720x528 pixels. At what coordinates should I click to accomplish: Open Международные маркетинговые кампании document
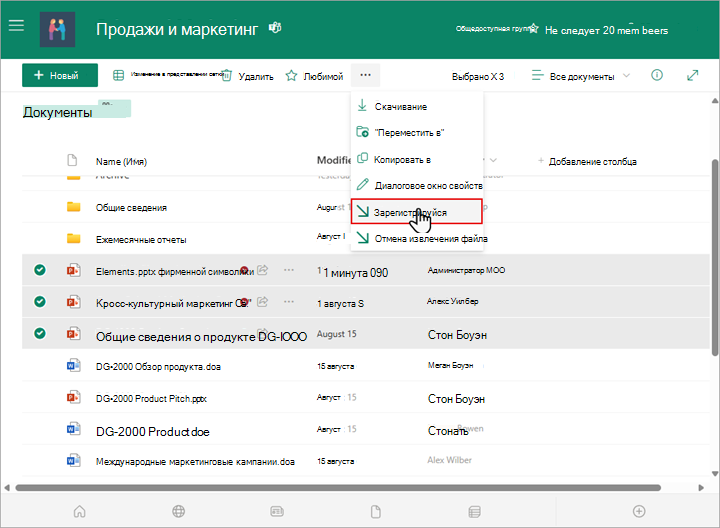195,462
